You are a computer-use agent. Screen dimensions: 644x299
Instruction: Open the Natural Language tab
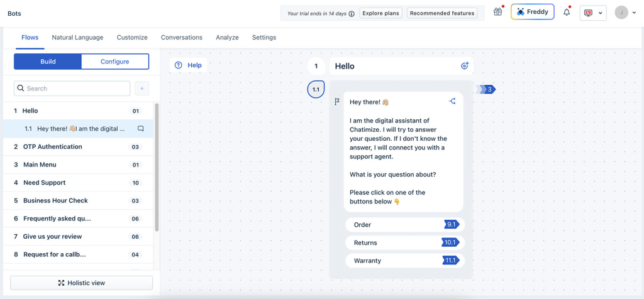(x=77, y=38)
